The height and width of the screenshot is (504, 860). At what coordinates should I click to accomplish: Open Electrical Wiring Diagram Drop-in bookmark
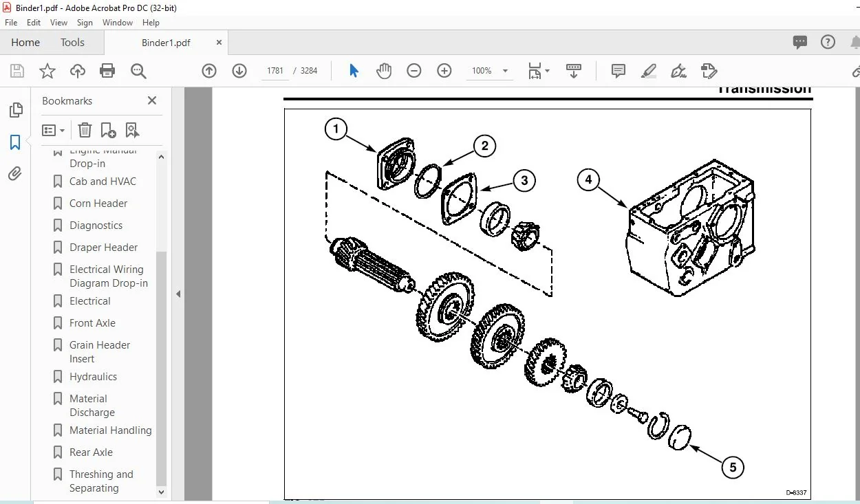108,276
